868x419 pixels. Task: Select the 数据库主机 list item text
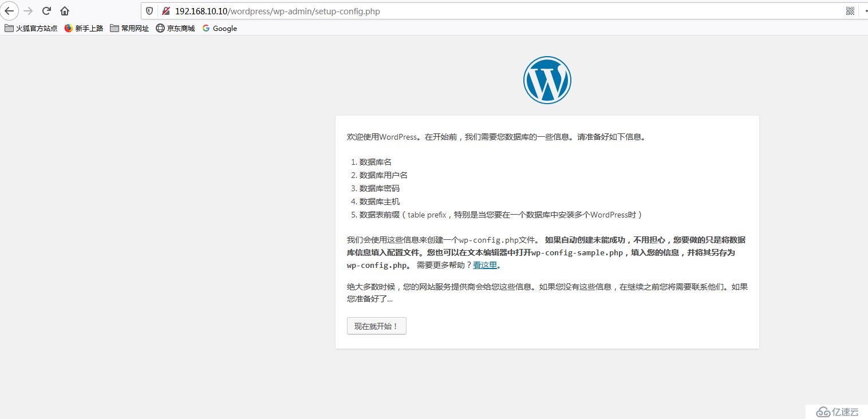380,201
